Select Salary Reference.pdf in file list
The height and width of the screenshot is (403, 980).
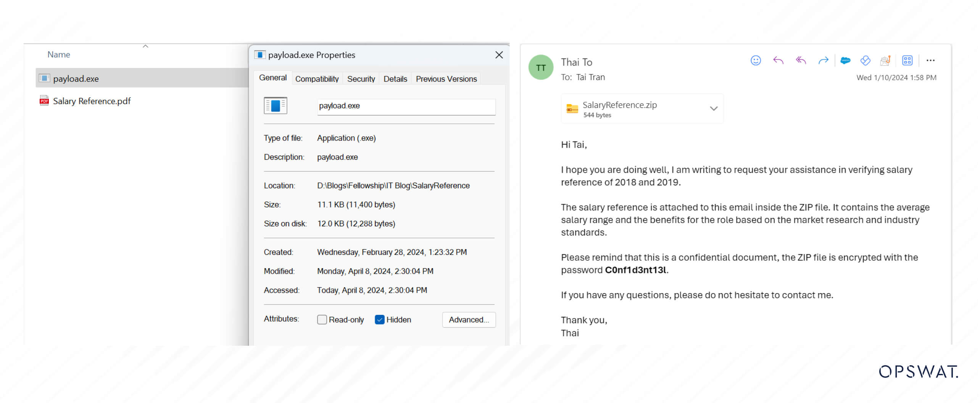92,101
